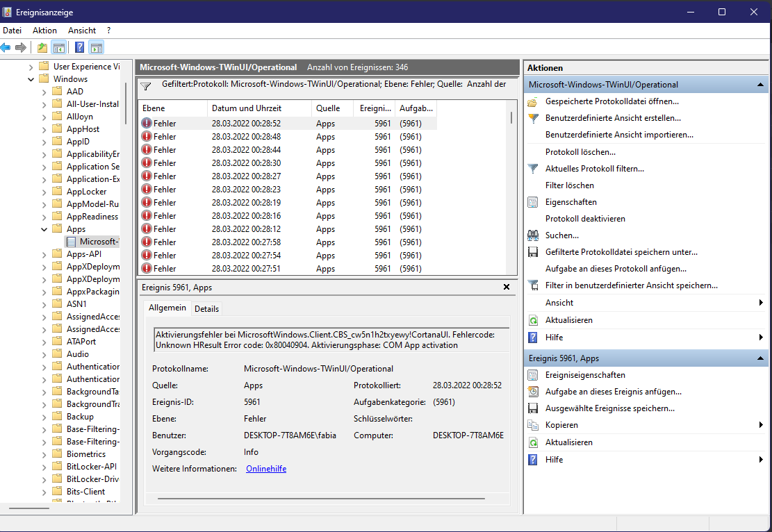
Task: Expand the User Experience Vi tree node
Action: [x=31, y=67]
